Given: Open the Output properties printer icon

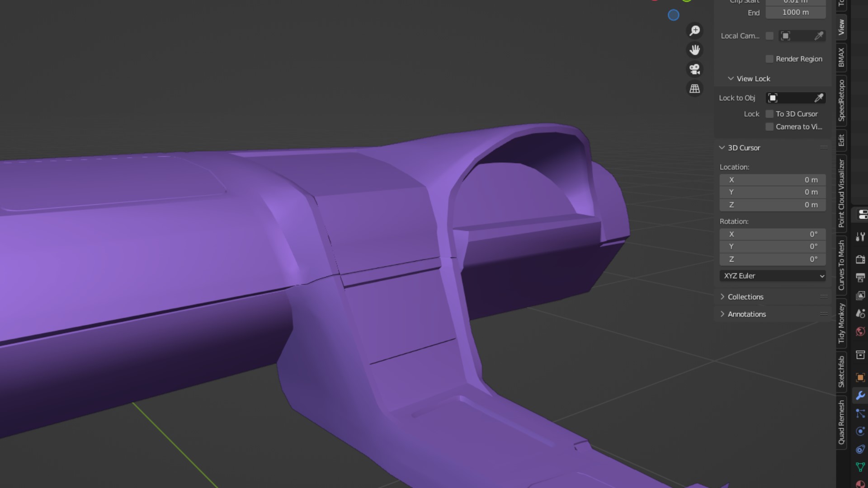Looking at the screenshot, I should (860, 277).
